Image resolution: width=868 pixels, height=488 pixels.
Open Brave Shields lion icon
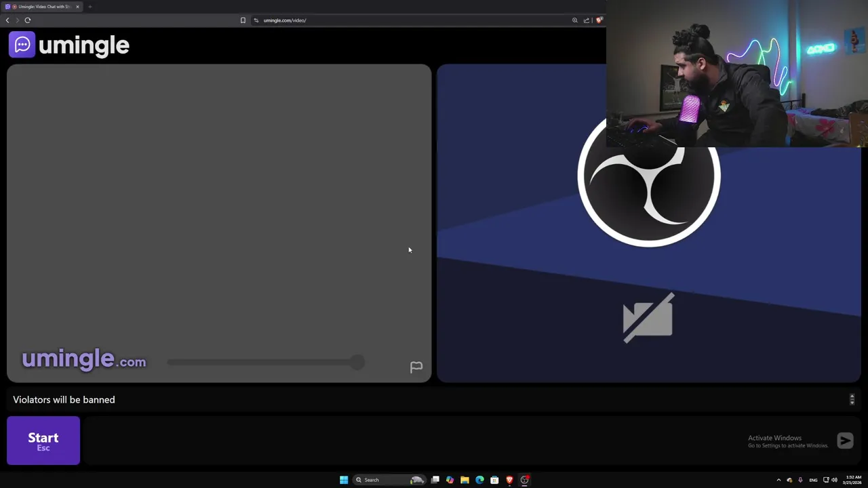pyautogui.click(x=599, y=20)
